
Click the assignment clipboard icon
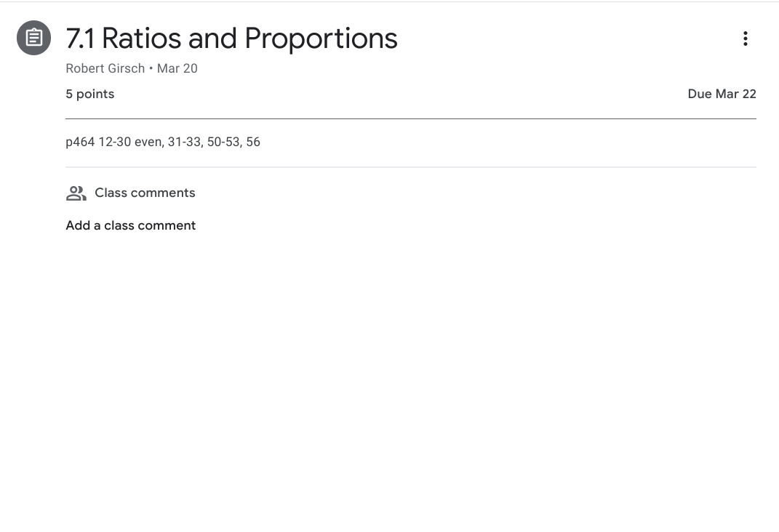tap(34, 38)
